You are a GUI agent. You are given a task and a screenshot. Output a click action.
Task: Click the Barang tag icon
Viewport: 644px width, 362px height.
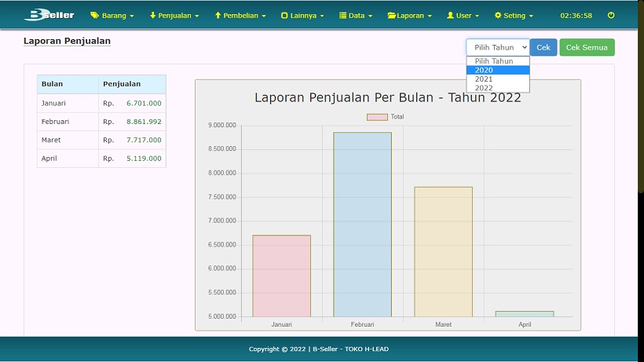(x=94, y=16)
